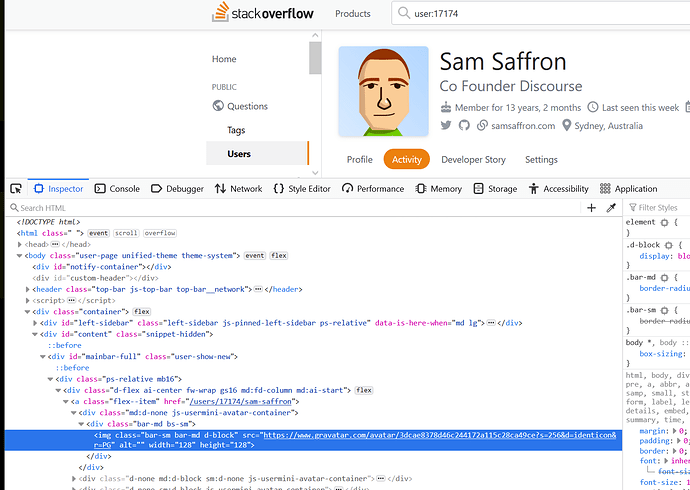Click the event badge on the body element

point(255,256)
